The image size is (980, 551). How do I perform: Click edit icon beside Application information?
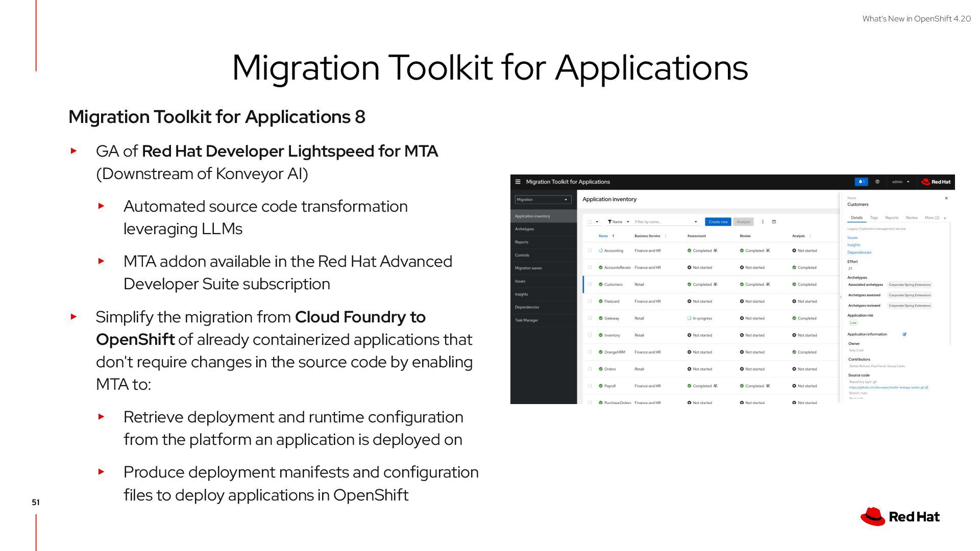904,335
